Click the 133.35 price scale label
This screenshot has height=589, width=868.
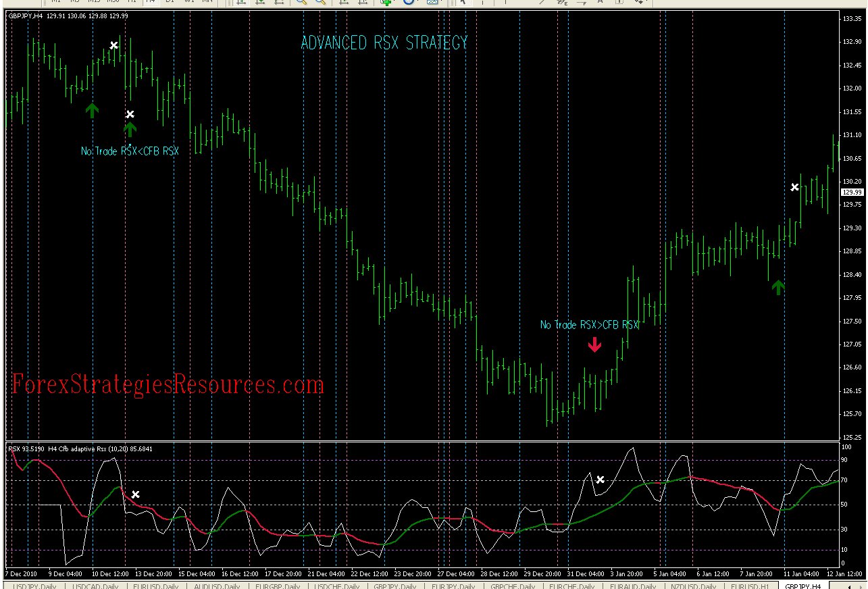click(x=852, y=19)
